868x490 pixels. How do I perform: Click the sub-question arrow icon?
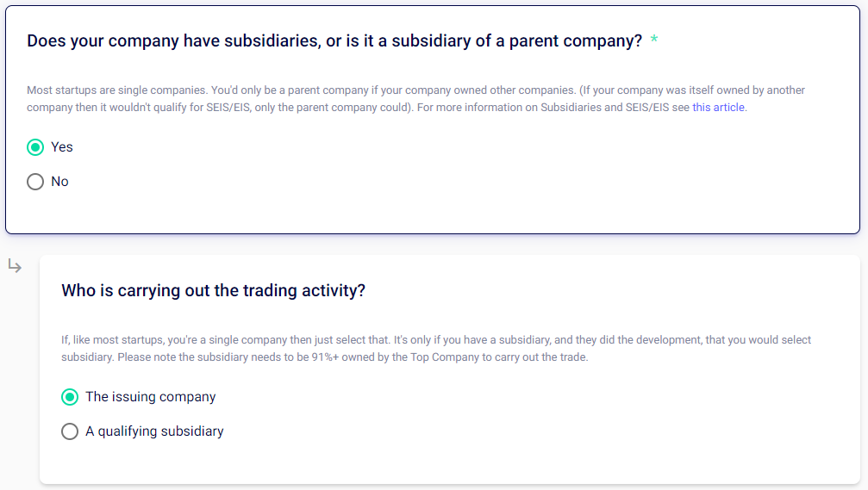point(15,267)
